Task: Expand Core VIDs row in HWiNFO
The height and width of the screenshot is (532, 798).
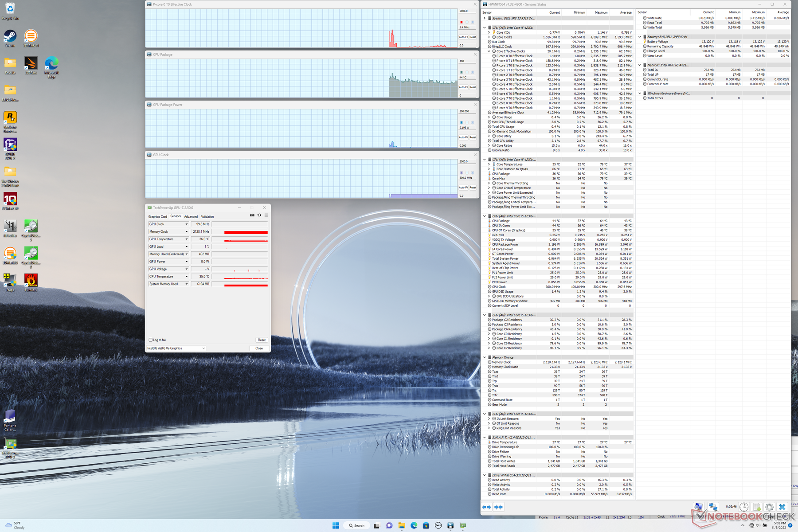Action: point(489,32)
